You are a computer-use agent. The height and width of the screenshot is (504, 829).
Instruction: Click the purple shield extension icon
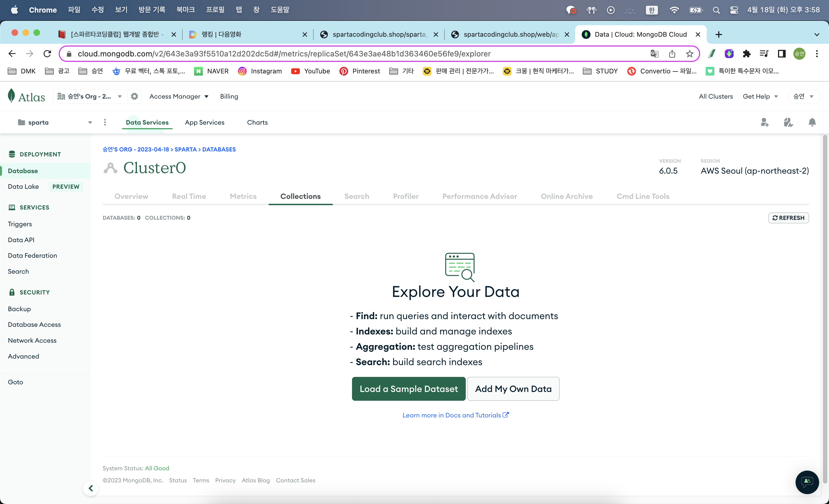point(729,54)
